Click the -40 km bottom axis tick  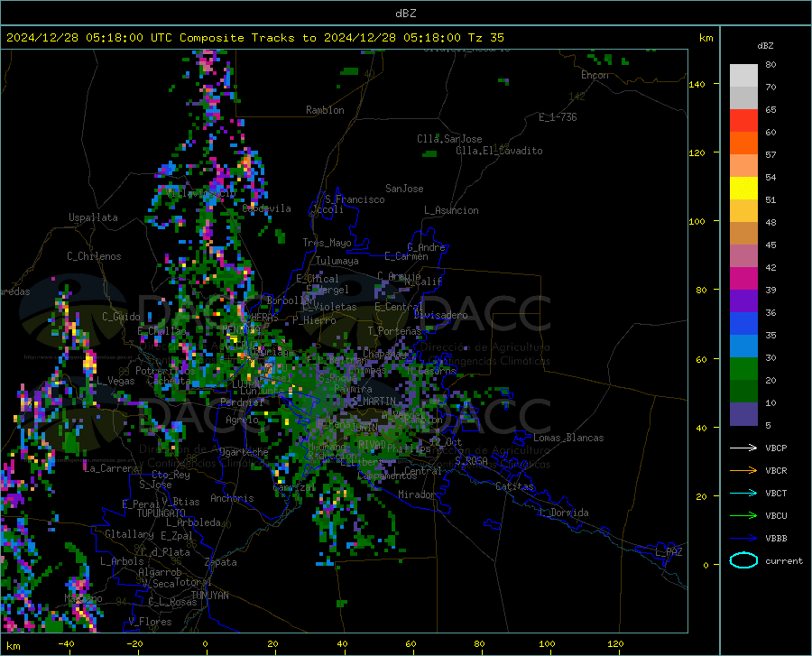pyautogui.click(x=66, y=643)
